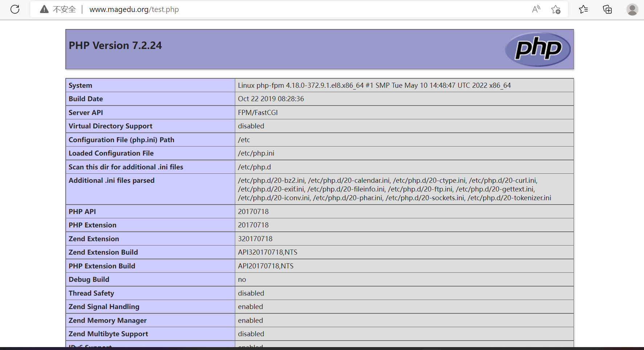Click the 'Debug Build' label
The image size is (644, 350).
tap(89, 279)
